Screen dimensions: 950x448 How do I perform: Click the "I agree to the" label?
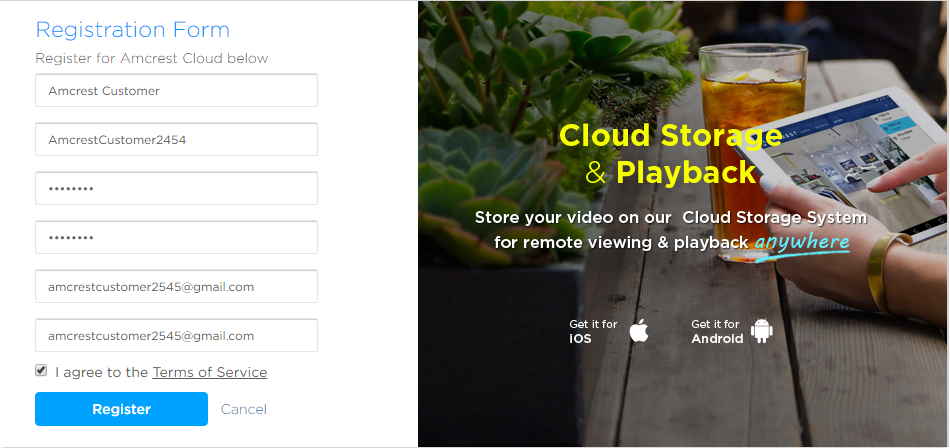101,372
